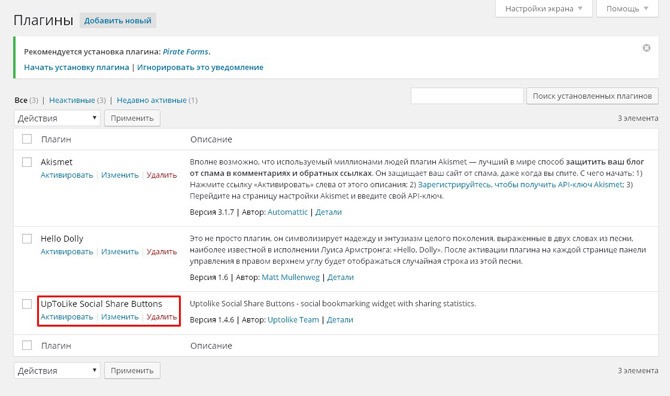Open the Uptolike Team author link
The image size is (670, 396).
click(293, 320)
